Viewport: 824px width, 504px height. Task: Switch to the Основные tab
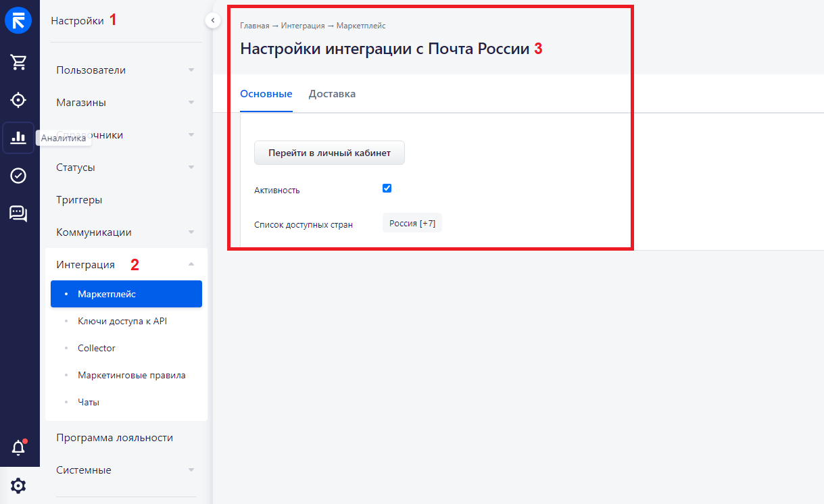tap(266, 94)
